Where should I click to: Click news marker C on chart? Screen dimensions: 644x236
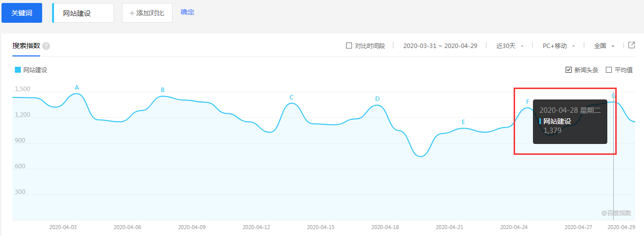coord(292,97)
